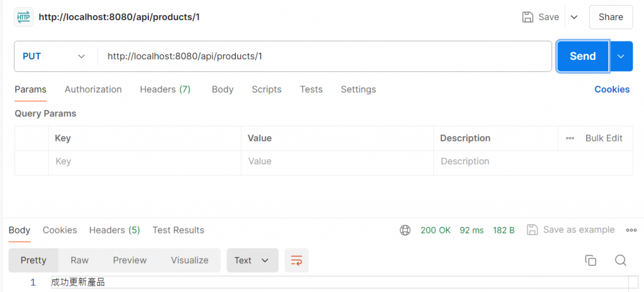The width and height of the screenshot is (644, 292).
Task: Open the response more options ellipsis
Action: pyautogui.click(x=631, y=230)
